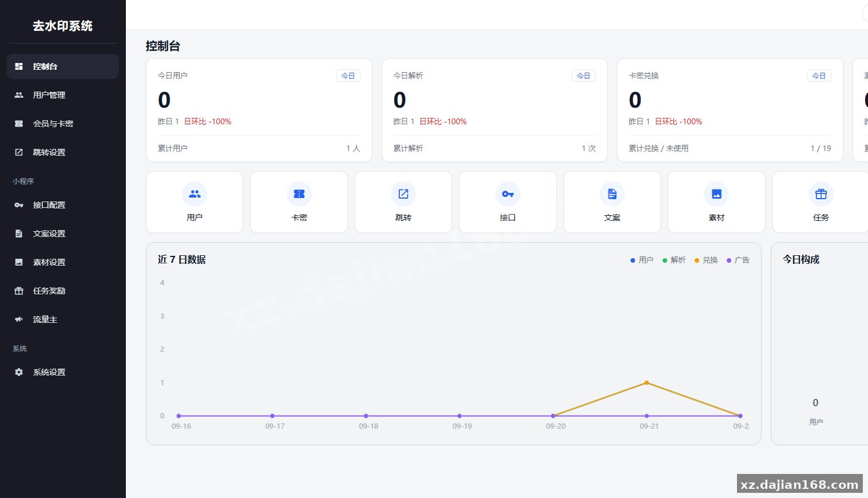Open the 文案 document icon shortcut
The image size is (868, 498).
click(612, 202)
